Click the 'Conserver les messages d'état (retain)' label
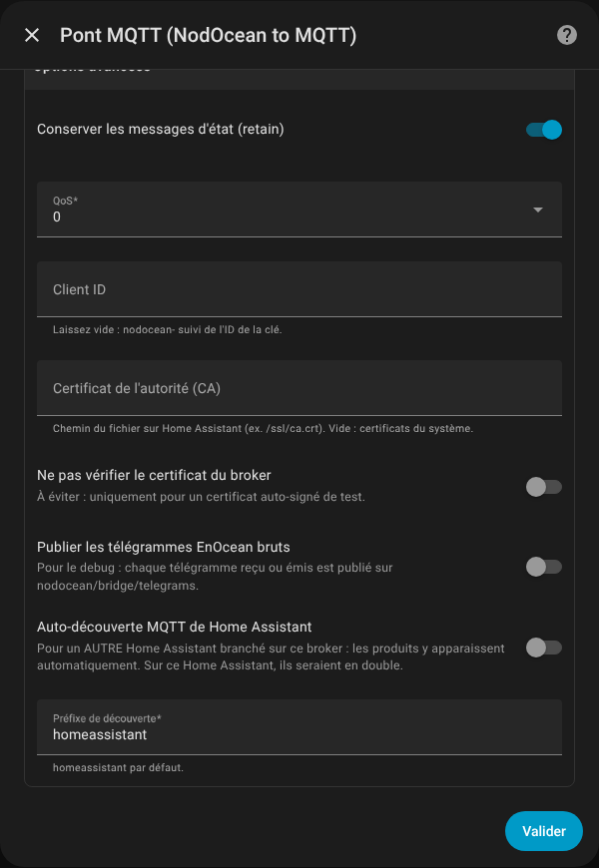This screenshot has width=599, height=868. click(161, 130)
